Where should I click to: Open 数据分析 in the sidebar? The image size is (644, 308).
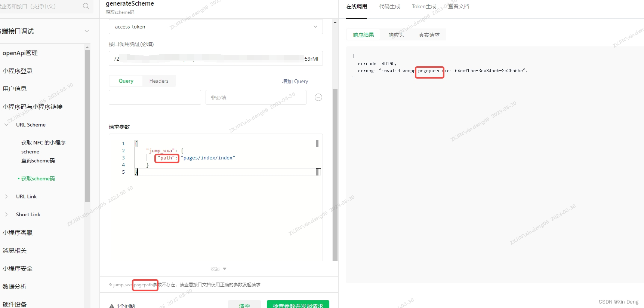coord(15,286)
